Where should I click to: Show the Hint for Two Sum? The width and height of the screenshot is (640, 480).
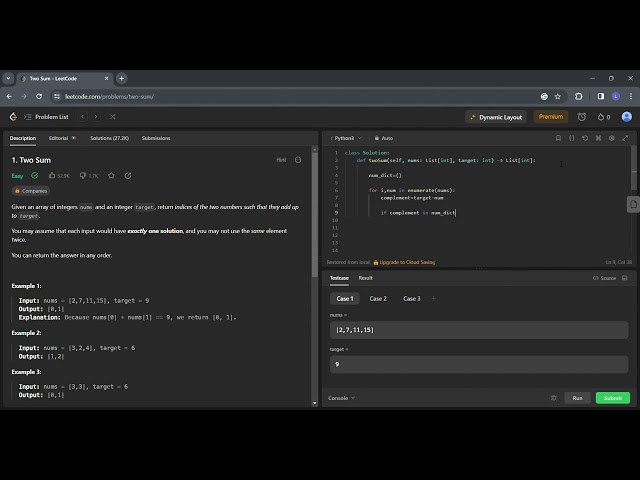pos(281,160)
